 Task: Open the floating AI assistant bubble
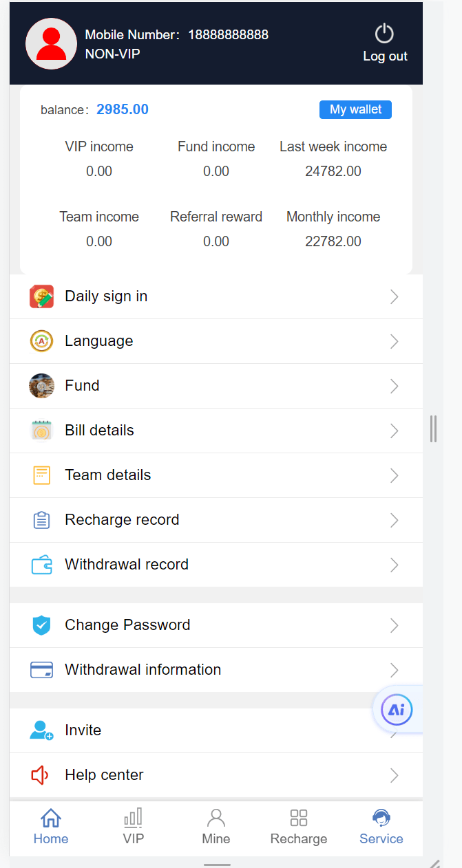click(x=397, y=710)
